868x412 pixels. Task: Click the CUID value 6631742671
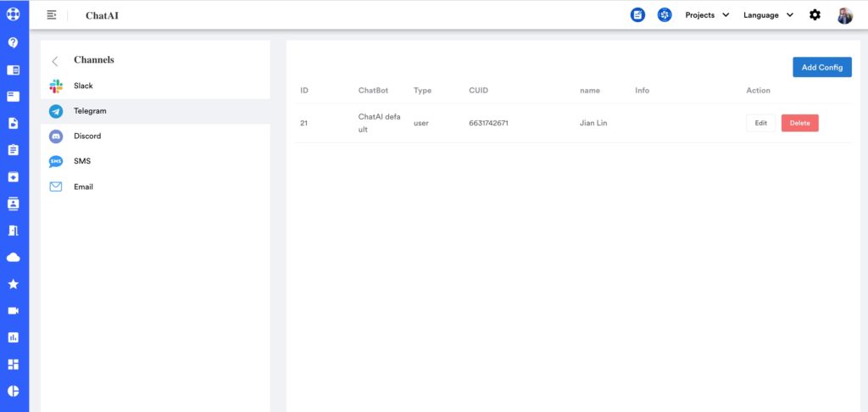pyautogui.click(x=488, y=123)
